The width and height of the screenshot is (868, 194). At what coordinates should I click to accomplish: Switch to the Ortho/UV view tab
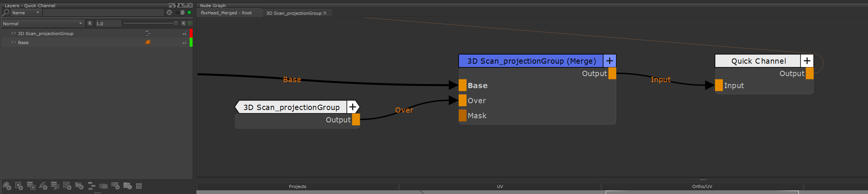coord(702,186)
